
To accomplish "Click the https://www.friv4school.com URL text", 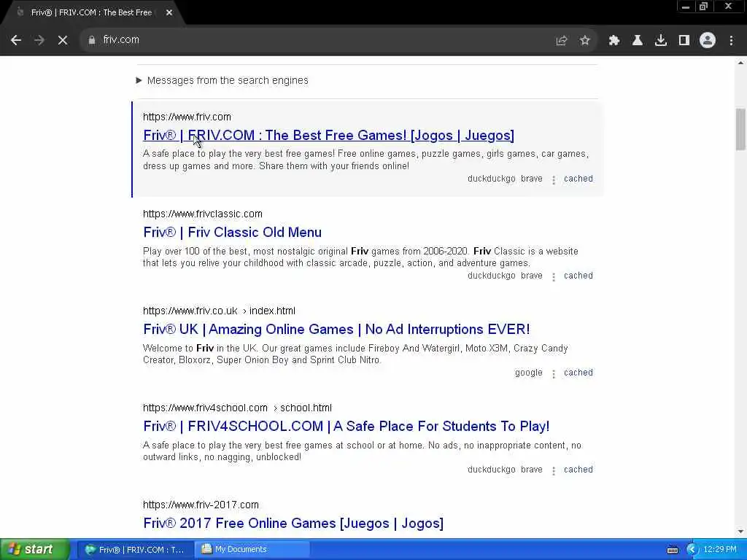I will 205,408.
